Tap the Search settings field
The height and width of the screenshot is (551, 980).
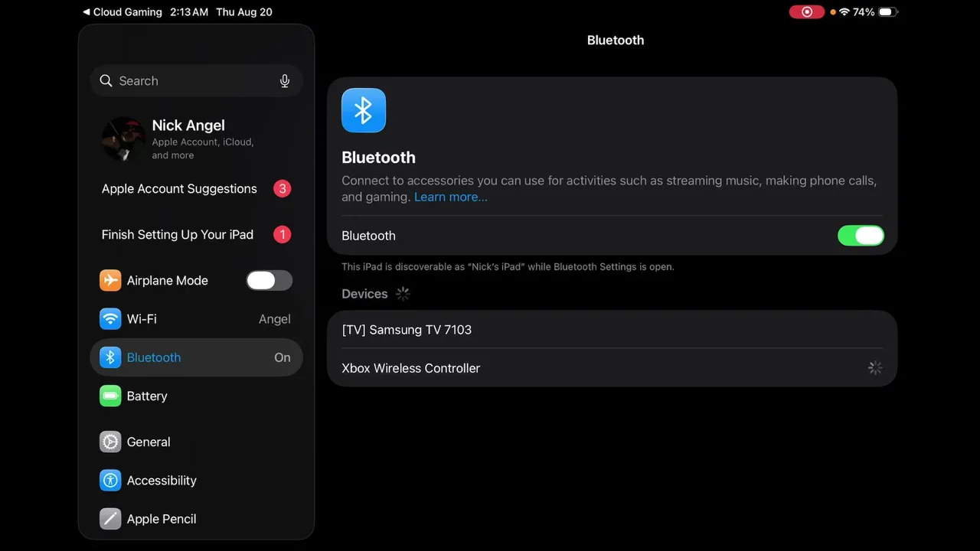pos(196,81)
